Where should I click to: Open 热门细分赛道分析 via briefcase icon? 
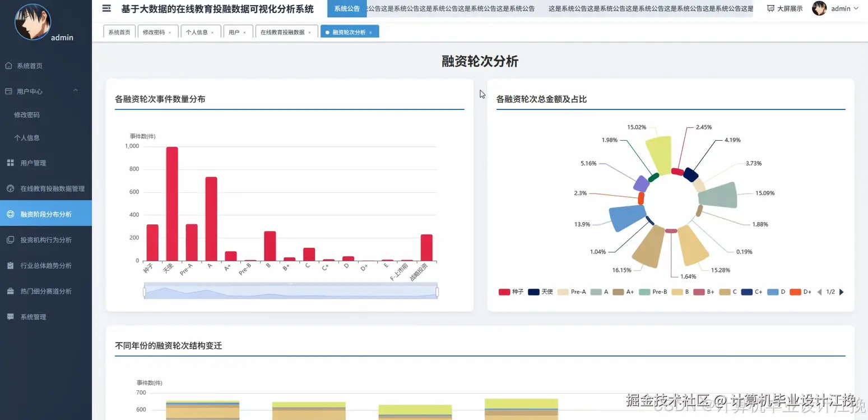[10, 291]
